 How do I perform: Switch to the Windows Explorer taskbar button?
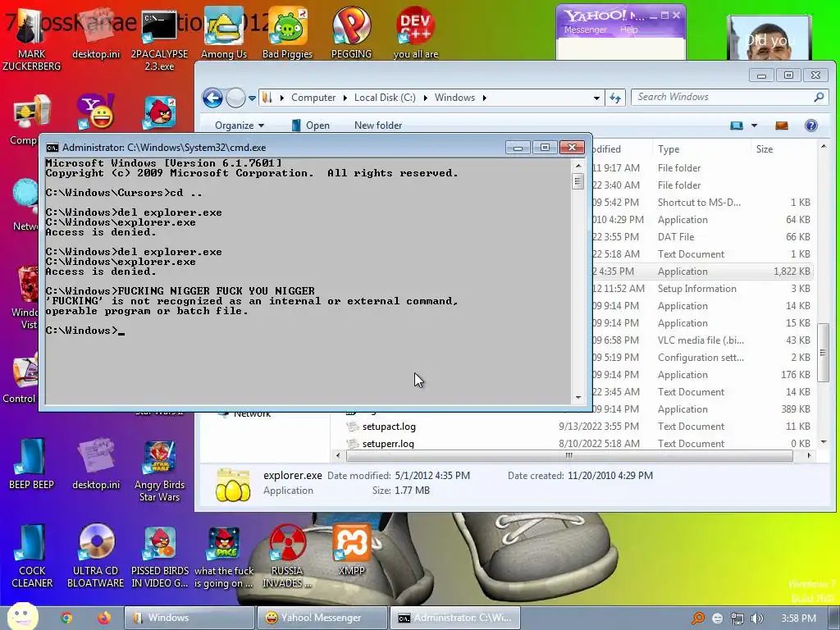point(189,618)
